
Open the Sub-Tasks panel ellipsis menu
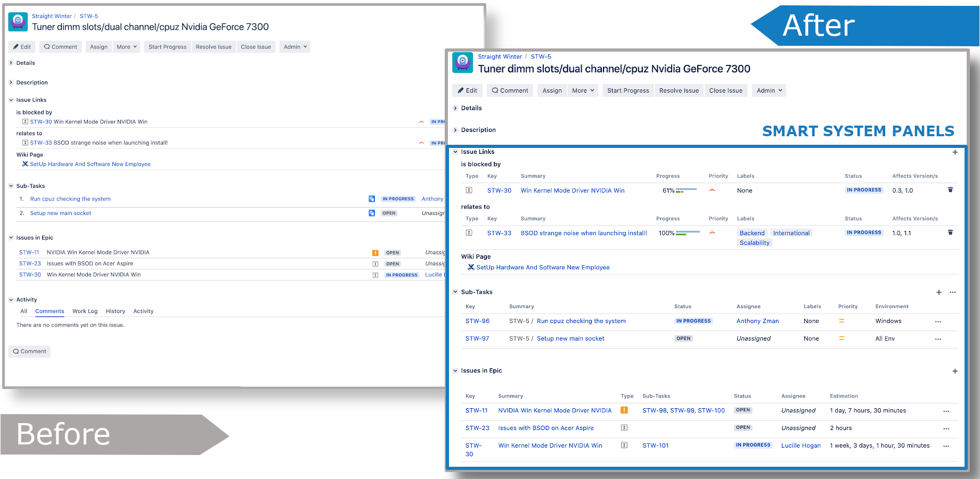pyautogui.click(x=953, y=292)
